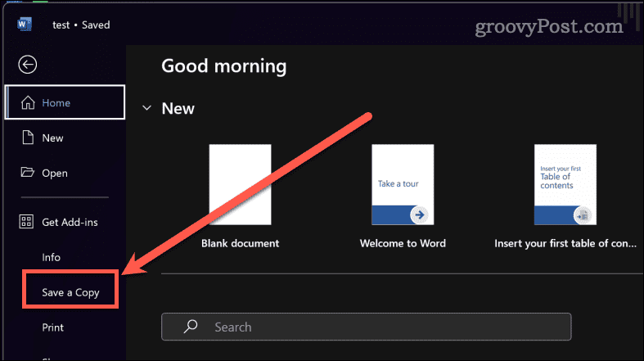Collapse the New section with the chevron
This screenshot has height=361, width=644.
[147, 108]
